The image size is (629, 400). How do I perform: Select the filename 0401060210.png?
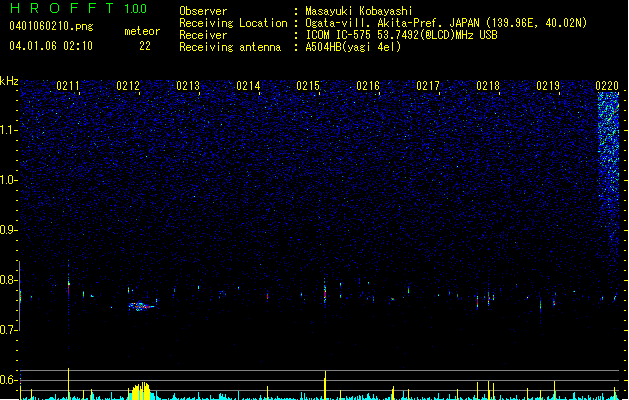coord(51,26)
